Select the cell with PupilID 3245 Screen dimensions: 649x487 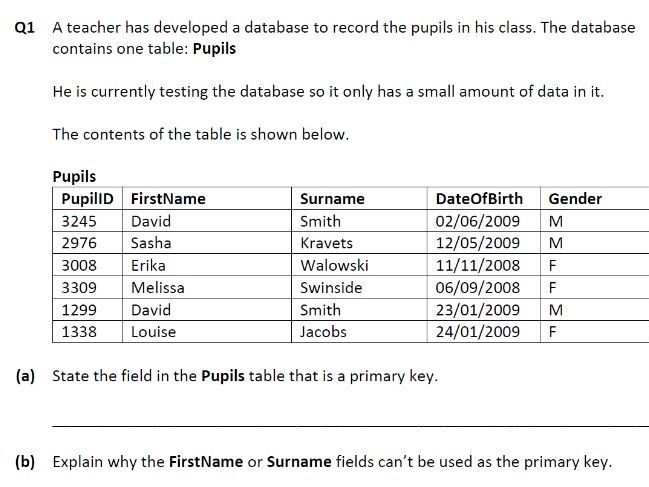(x=79, y=221)
